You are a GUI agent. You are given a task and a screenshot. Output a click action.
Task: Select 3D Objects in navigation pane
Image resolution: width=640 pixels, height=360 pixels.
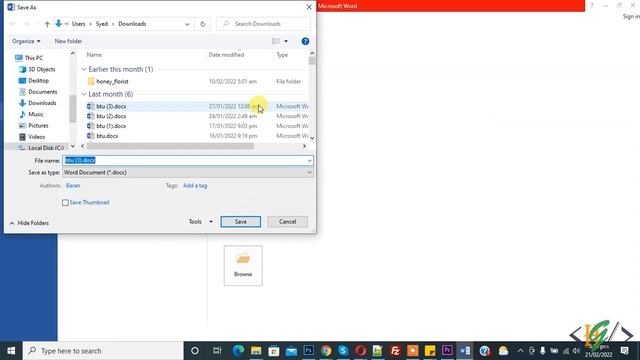pos(37,69)
